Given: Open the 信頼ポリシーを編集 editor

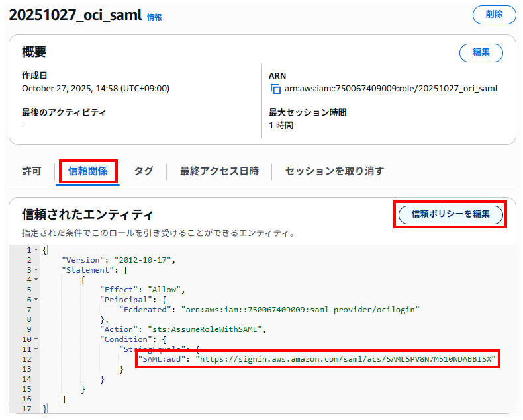Looking at the screenshot, I should click(x=450, y=214).
